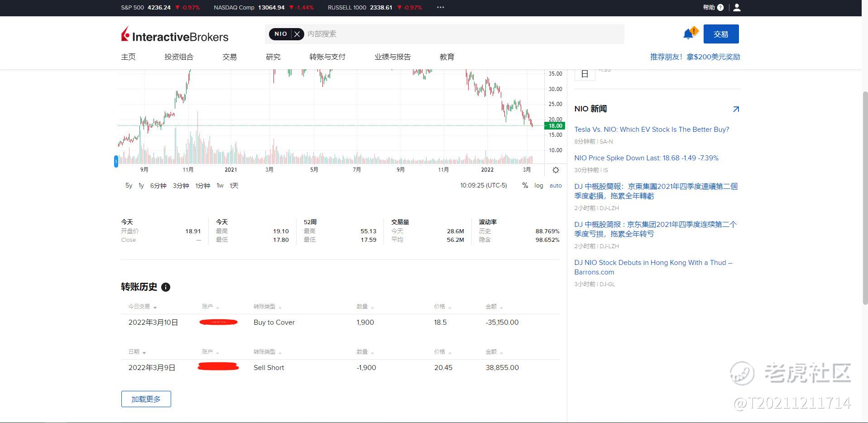Image resolution: width=868 pixels, height=423 pixels.
Task: Open the notifications bell icon
Action: 688,34
